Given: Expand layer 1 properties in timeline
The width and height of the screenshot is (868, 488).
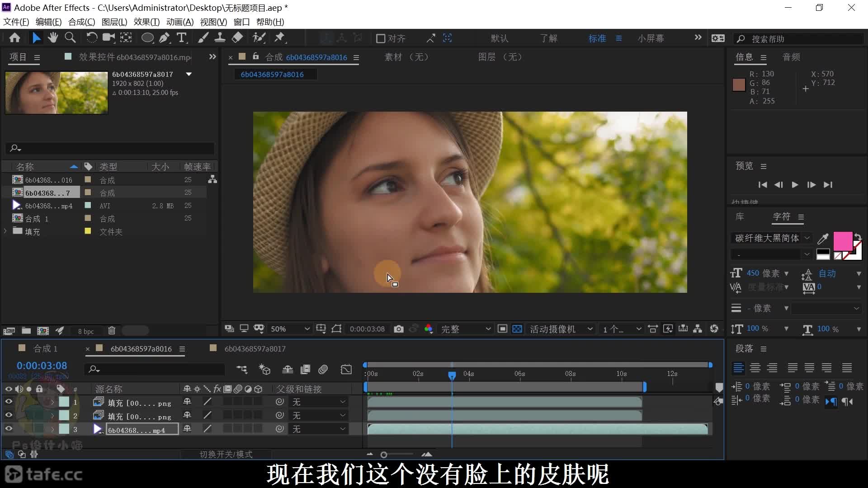Looking at the screenshot, I should 52,402.
